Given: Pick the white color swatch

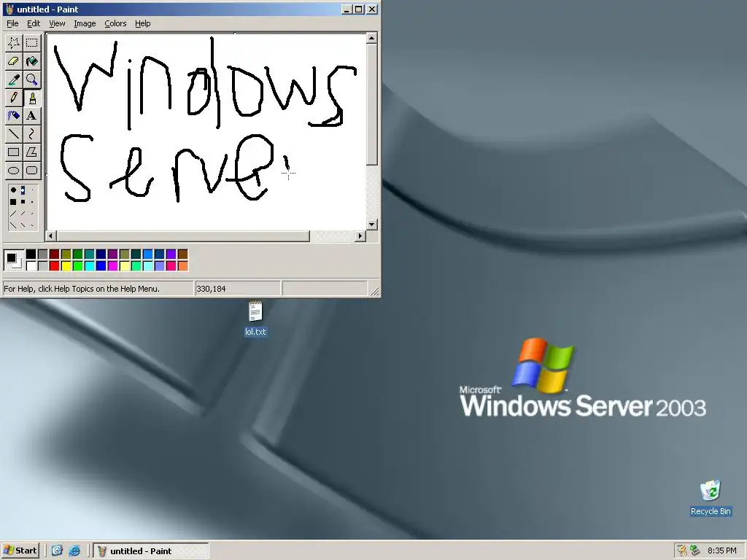Looking at the screenshot, I should [x=31, y=265].
